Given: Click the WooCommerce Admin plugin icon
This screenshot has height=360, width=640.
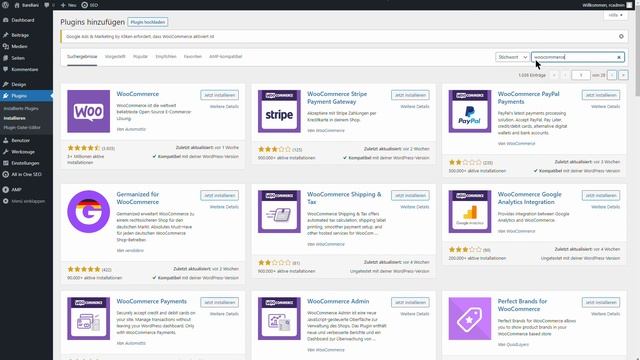Looking at the screenshot, I should (279, 318).
